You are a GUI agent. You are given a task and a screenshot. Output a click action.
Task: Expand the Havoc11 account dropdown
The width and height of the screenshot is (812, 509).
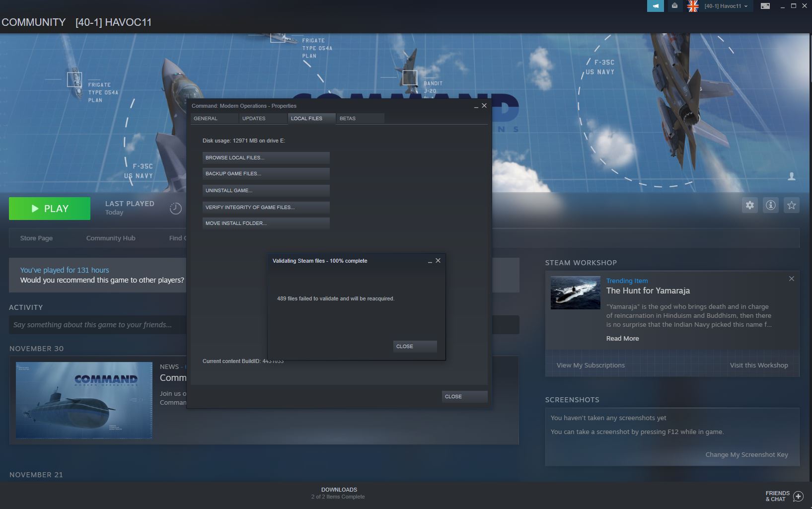725,6
